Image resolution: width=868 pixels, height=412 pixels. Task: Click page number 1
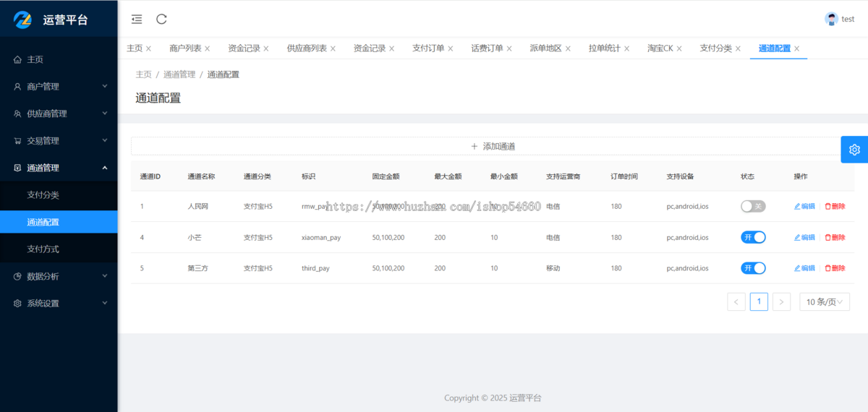pos(759,301)
